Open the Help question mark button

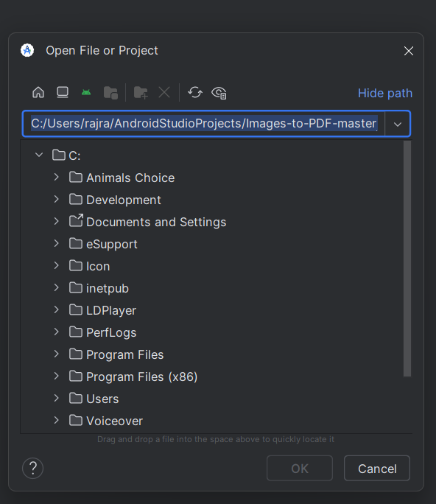32,468
